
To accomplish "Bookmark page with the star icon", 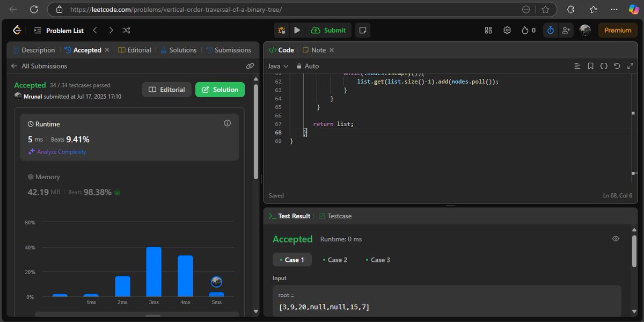I will (545, 9).
